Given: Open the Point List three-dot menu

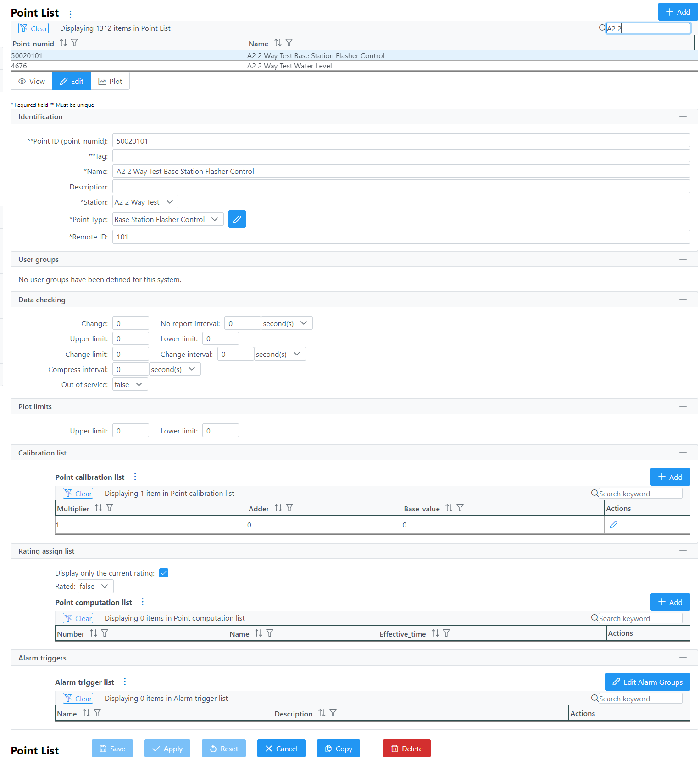Looking at the screenshot, I should tap(70, 14).
